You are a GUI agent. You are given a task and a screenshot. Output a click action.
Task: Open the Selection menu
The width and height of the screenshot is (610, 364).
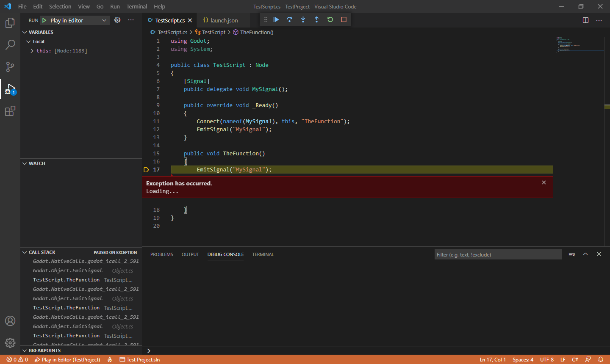(x=60, y=6)
